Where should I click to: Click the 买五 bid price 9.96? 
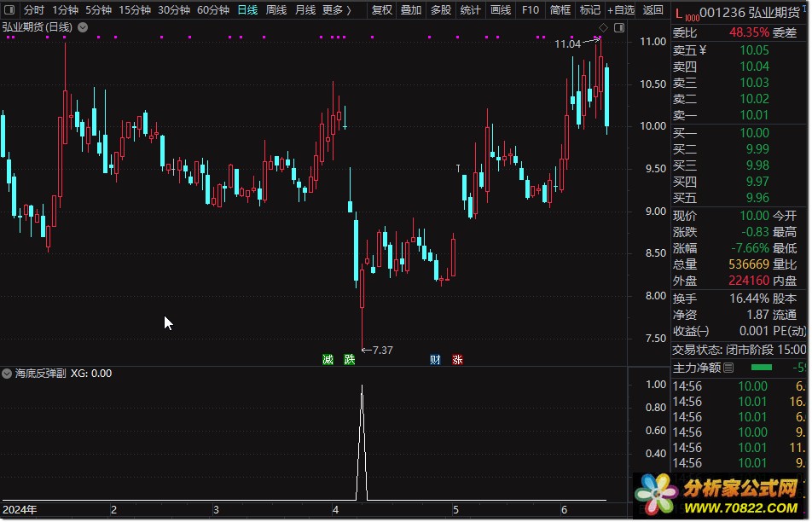click(757, 197)
